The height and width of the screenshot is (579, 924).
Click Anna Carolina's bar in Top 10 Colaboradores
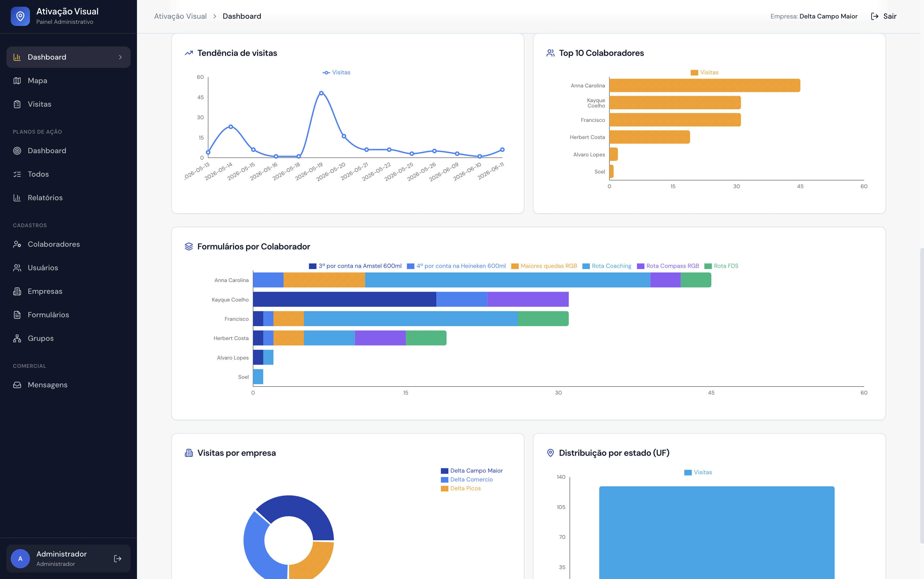click(x=705, y=85)
